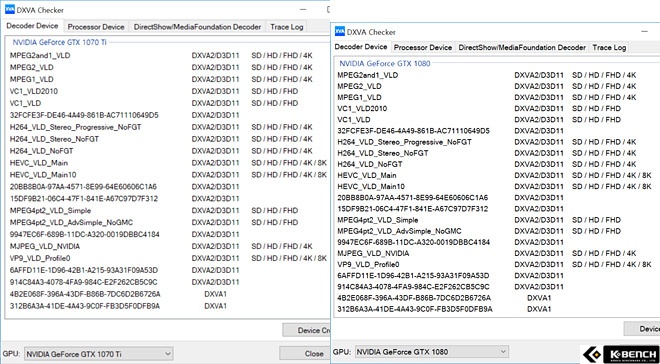
Task: Open the DirectShow/MediaFoundation Decoder tab in the GTX 1080 window
Action: (x=522, y=48)
